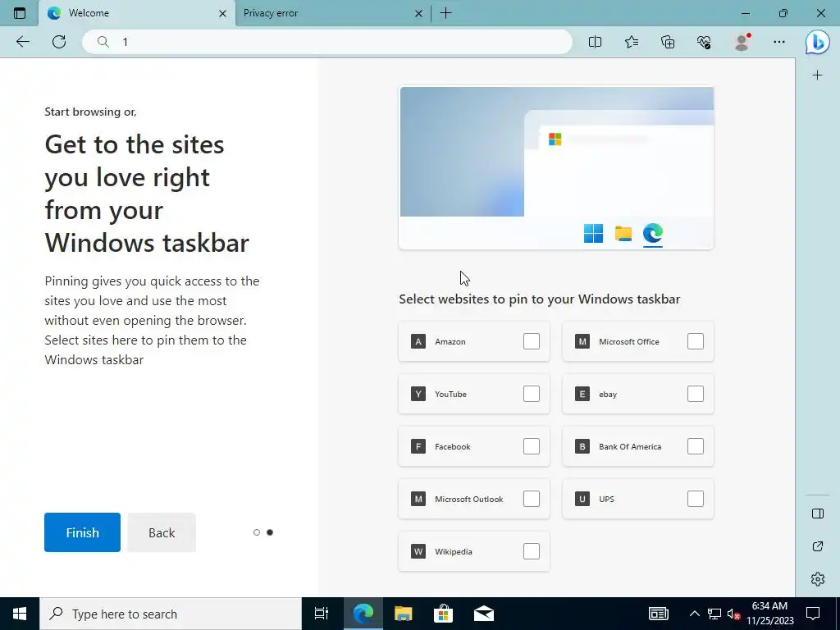
Task: Select the second page indicator dot
Action: coord(270,532)
